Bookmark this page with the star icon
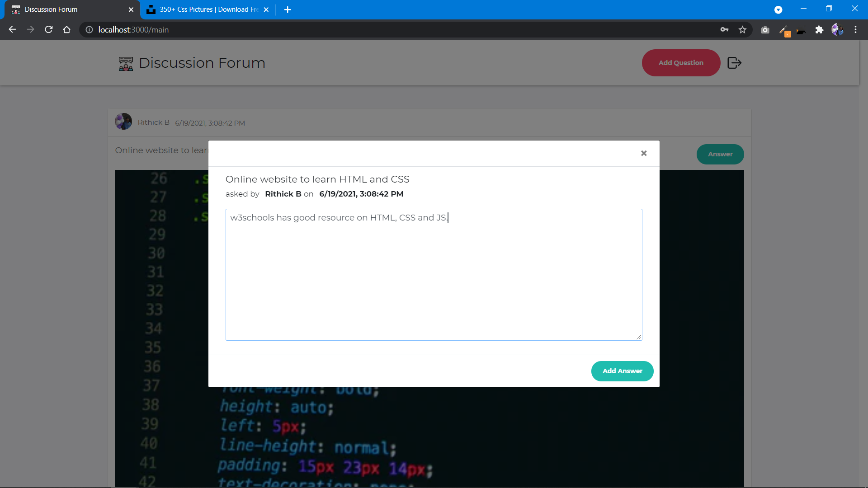Viewport: 868px width, 488px height. click(742, 30)
